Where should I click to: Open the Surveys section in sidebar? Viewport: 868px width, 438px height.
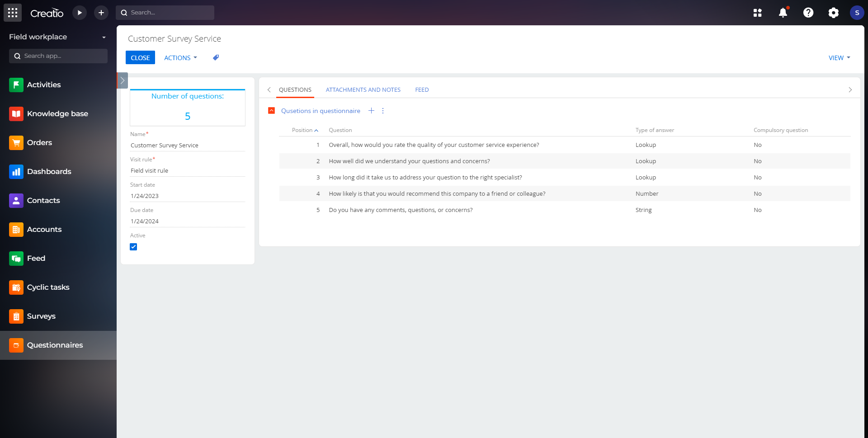[41, 316]
